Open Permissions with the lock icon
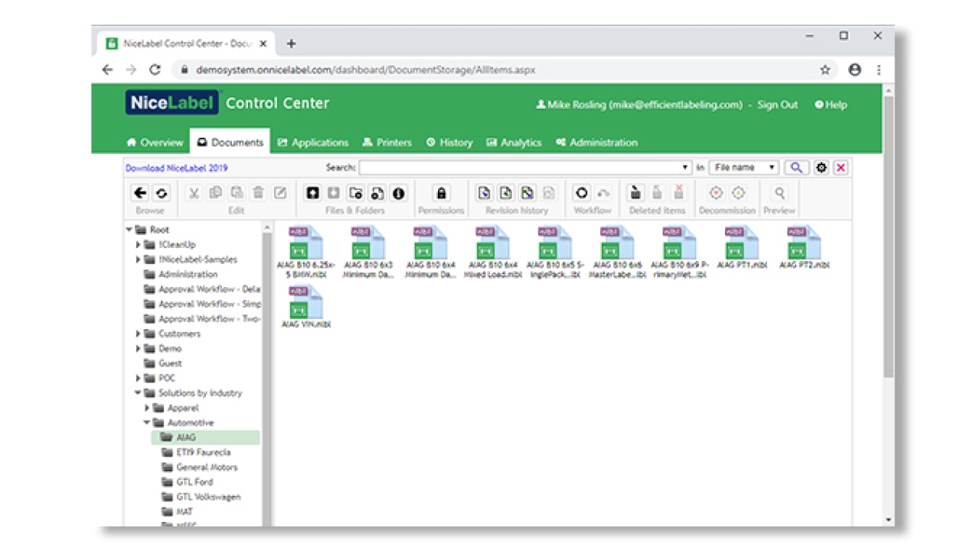The width and height of the screenshot is (980, 551). click(441, 194)
